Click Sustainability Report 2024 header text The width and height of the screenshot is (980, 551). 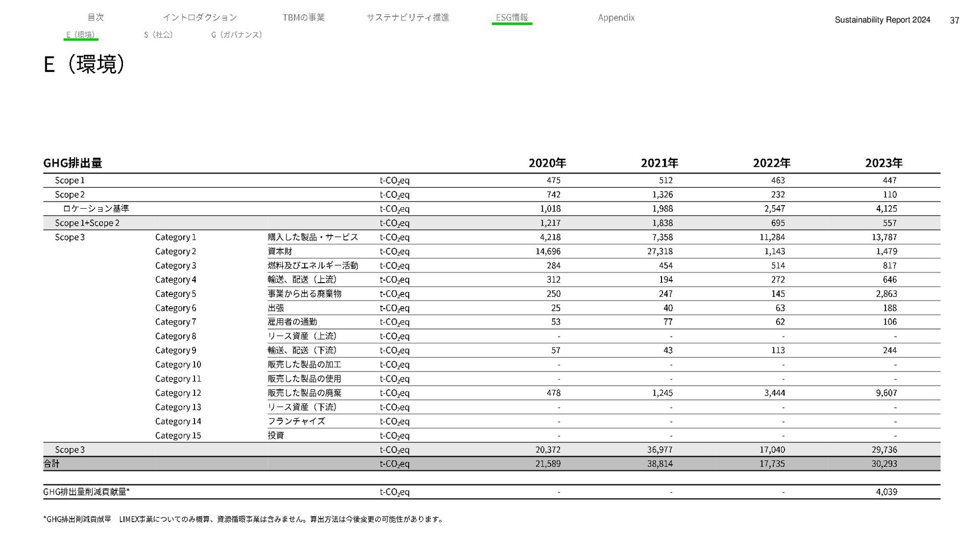click(x=882, y=20)
